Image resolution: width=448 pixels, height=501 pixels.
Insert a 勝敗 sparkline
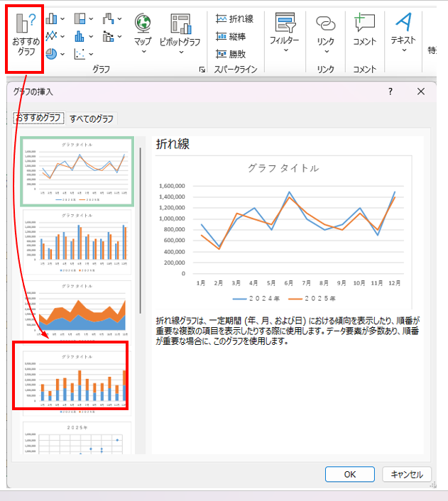point(234,54)
